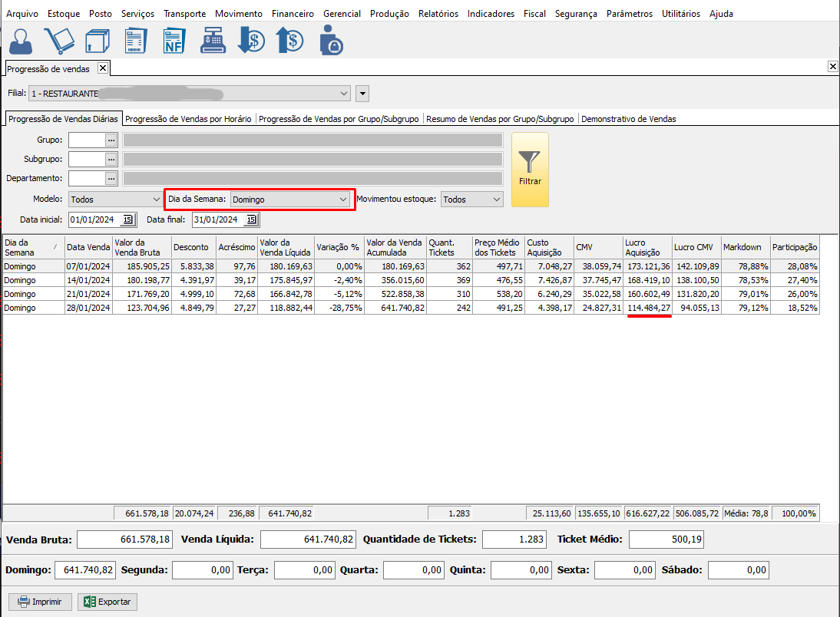Screen dimensions: 840x617
Task: Open the Demonstrativo de Vendas tab
Action: (628, 119)
